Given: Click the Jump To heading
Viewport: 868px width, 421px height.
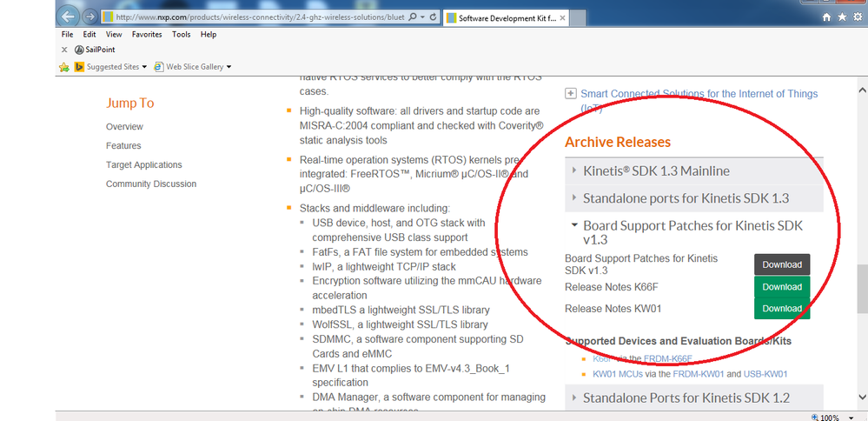Looking at the screenshot, I should pyautogui.click(x=130, y=104).
